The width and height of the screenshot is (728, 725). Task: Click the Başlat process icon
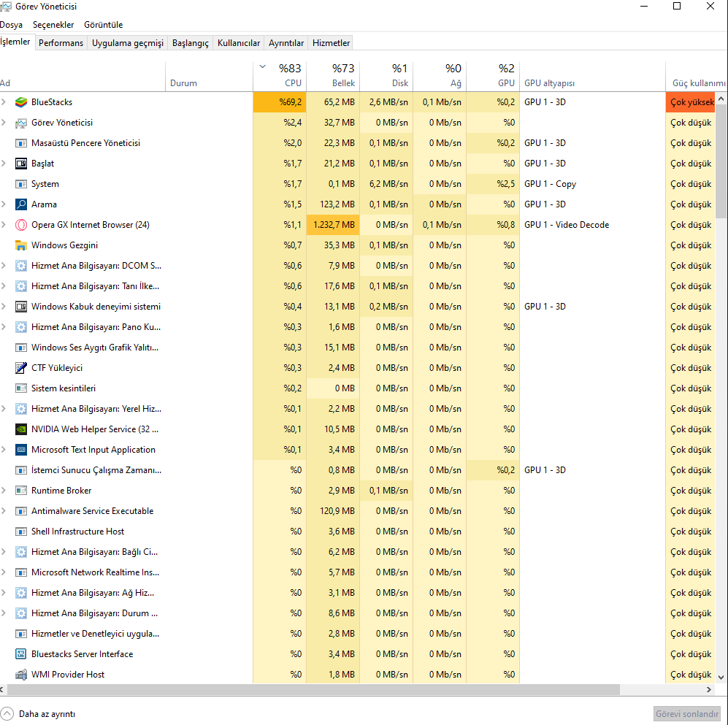21,164
